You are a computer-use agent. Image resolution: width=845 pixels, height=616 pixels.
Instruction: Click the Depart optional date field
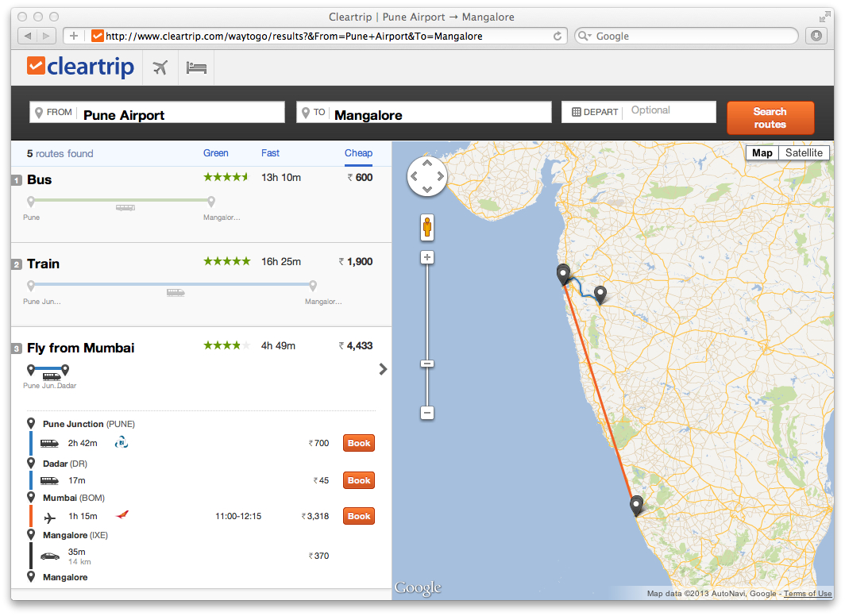tap(639, 112)
